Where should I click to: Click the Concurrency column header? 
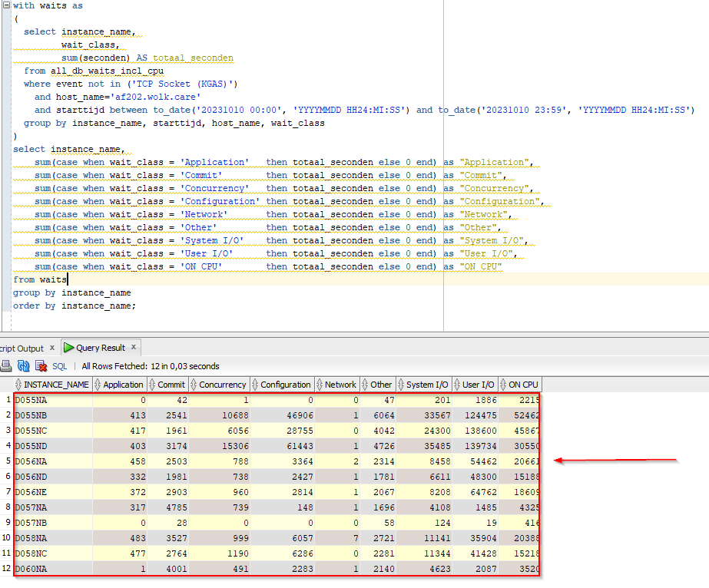(x=223, y=385)
